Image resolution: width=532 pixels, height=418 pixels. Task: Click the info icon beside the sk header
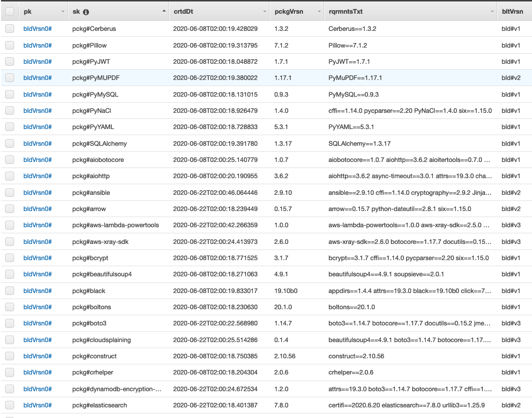[86, 12]
